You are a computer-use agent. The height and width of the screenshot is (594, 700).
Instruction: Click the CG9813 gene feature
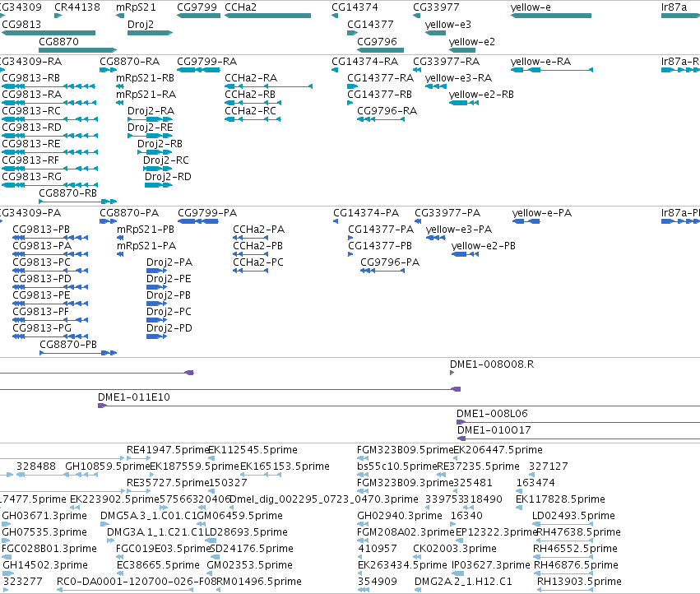(49, 33)
